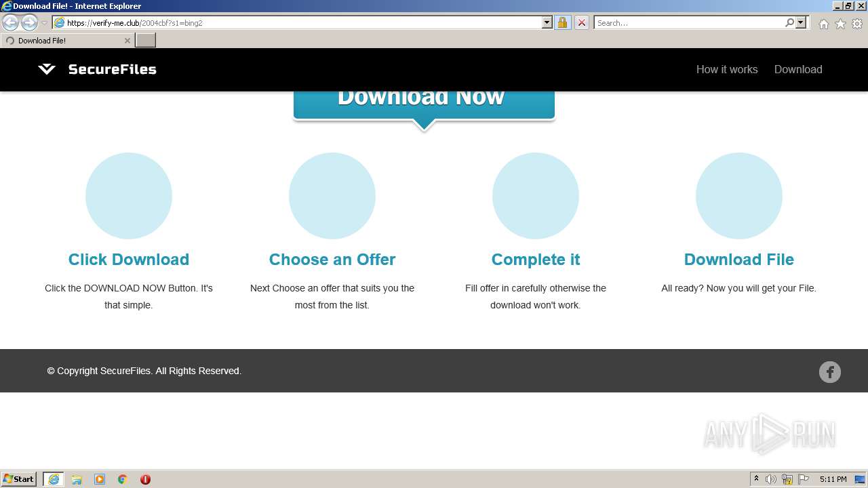Open the 'How it works' nav link
868x488 pixels.
[727, 69]
